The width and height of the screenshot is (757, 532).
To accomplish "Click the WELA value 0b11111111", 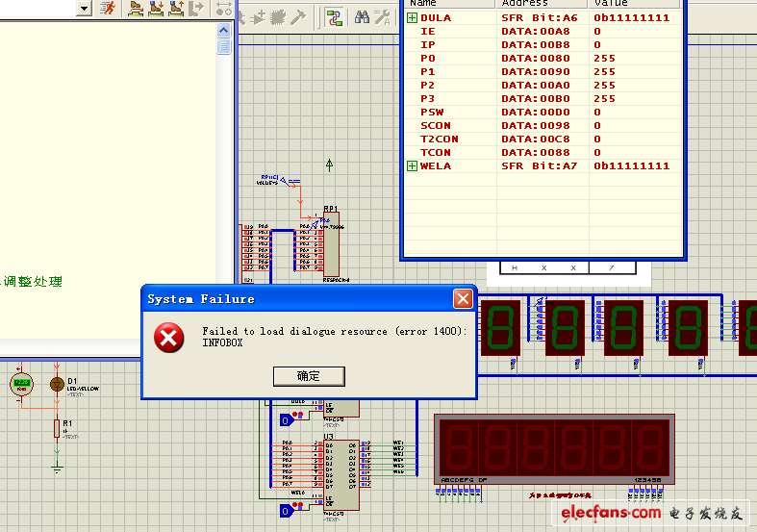I will [632, 166].
